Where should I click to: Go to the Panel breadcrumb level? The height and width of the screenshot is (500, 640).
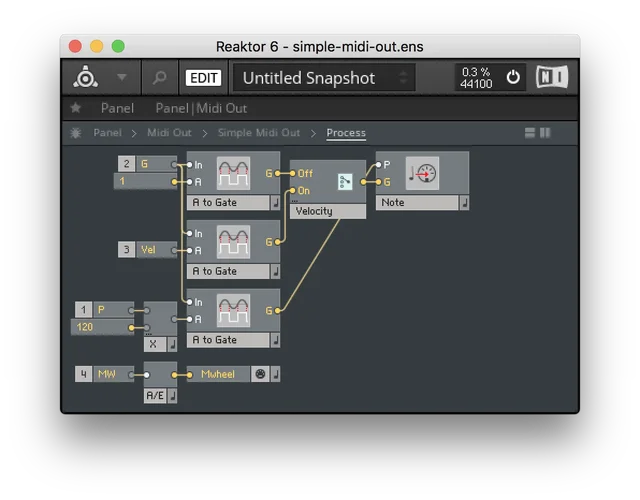[x=107, y=133]
